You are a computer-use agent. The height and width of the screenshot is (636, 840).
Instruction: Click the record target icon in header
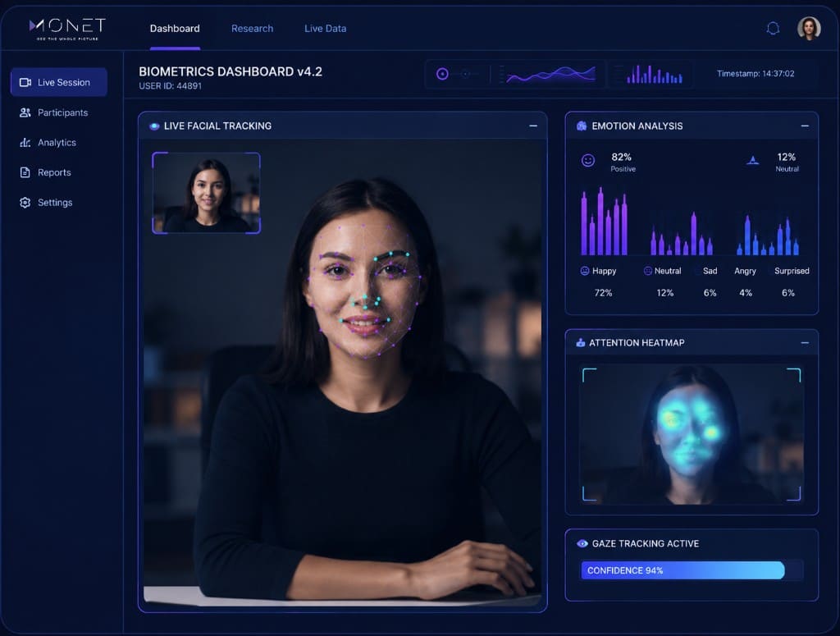pyautogui.click(x=442, y=74)
